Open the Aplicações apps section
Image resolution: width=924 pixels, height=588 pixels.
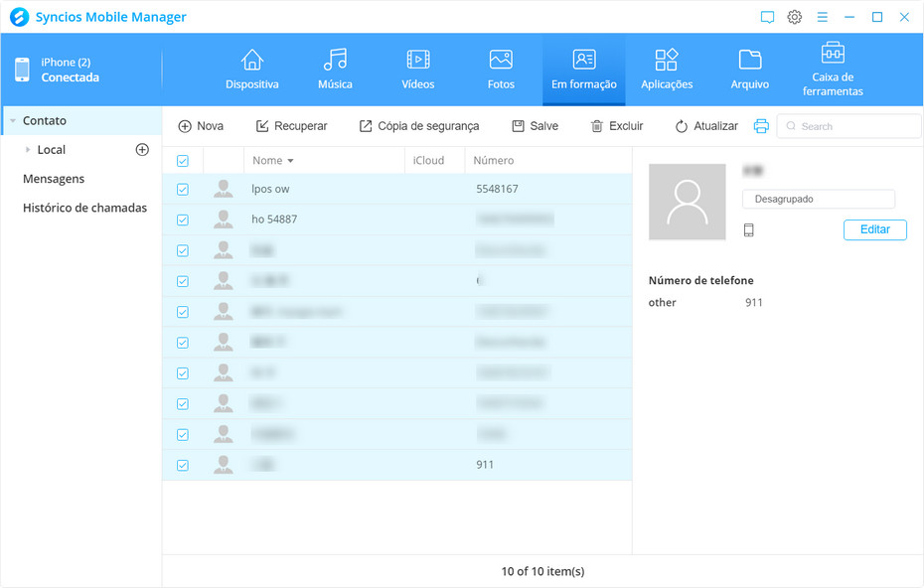point(667,70)
